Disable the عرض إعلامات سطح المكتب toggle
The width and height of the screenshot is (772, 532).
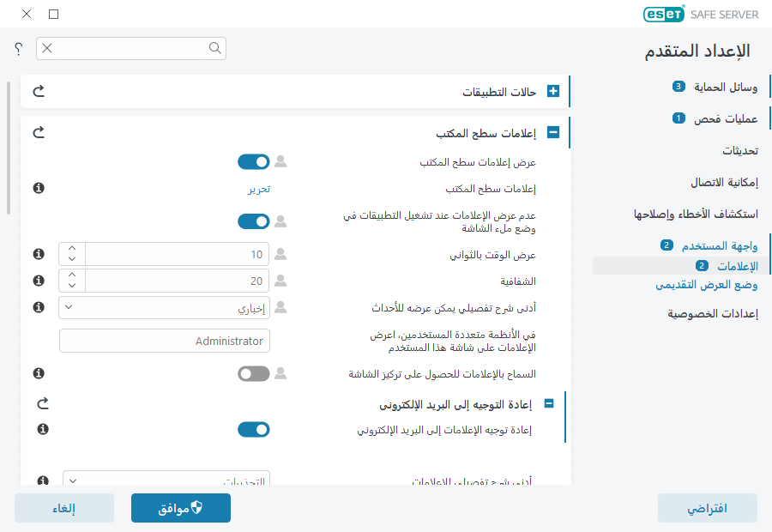pos(253,160)
